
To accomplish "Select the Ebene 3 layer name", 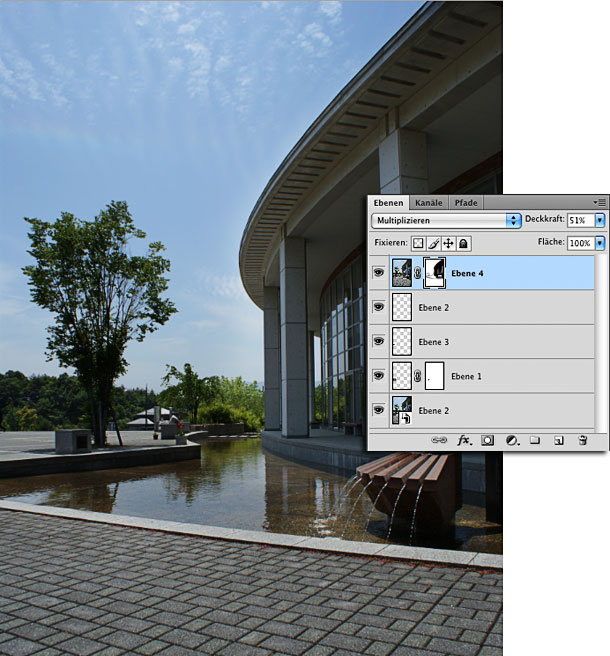I will (433, 342).
